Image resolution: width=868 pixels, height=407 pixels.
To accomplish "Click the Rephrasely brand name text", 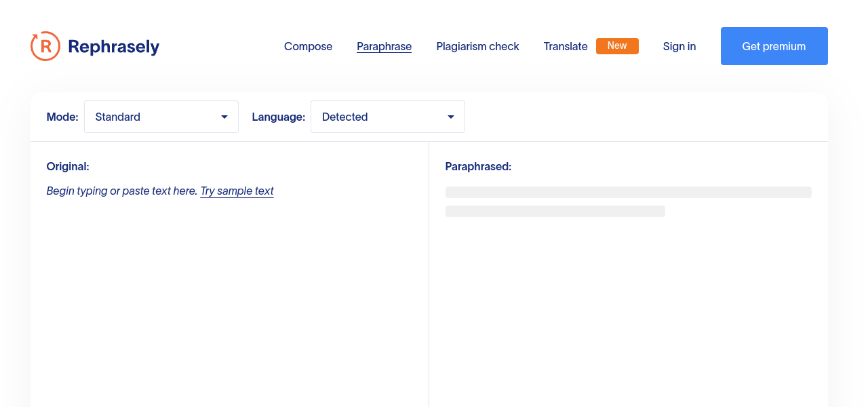I will (x=113, y=47).
